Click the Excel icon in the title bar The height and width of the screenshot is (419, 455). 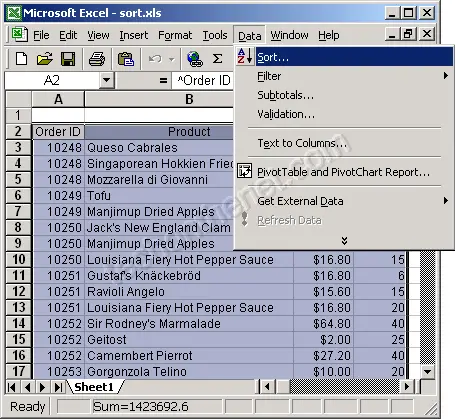14,13
